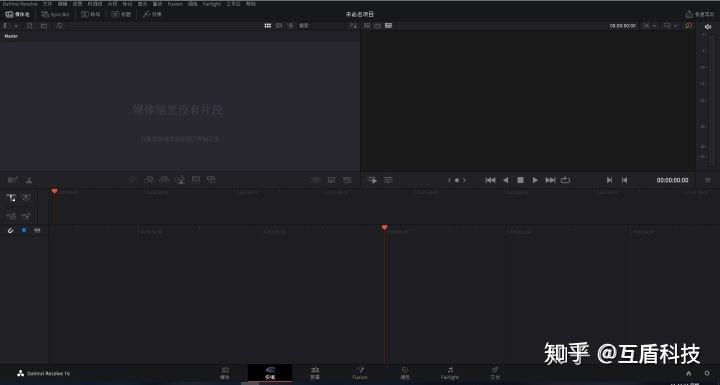Click the viewer timecode 00:00:00:00
This screenshot has height=385, width=720.
[x=672, y=180]
